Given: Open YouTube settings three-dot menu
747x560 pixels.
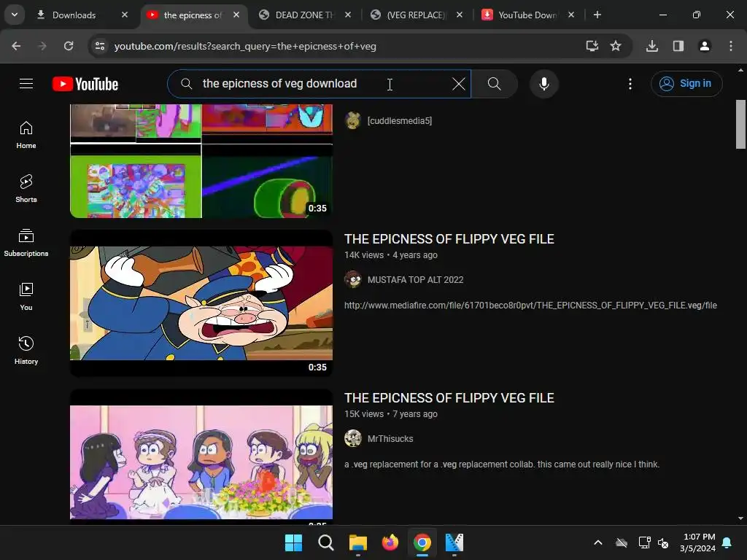Looking at the screenshot, I should click(630, 84).
